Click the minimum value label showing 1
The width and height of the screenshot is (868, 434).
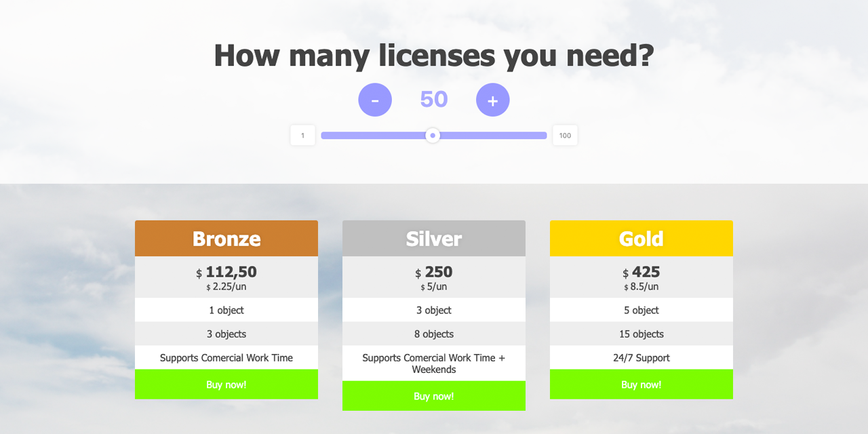(x=302, y=135)
